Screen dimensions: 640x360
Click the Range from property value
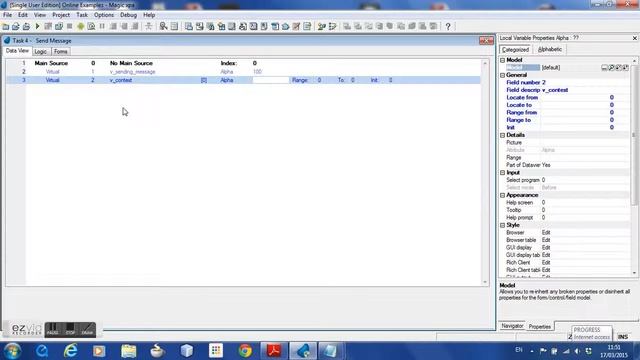tap(611, 112)
